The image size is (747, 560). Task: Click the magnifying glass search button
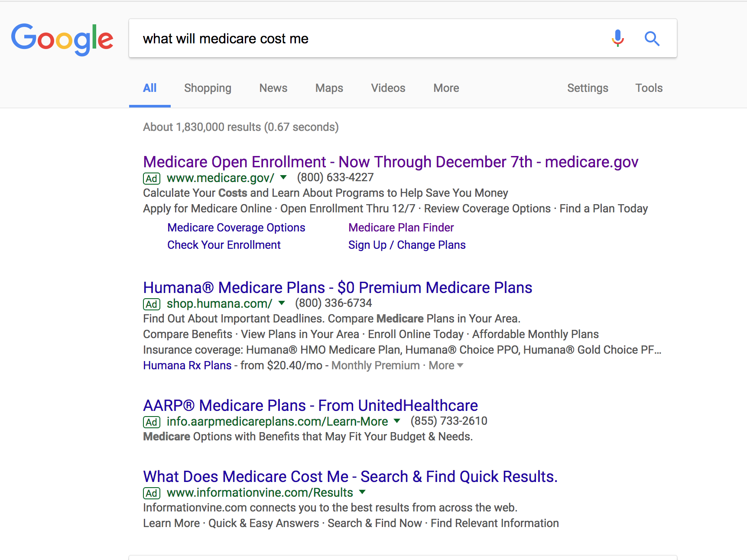pyautogui.click(x=652, y=39)
